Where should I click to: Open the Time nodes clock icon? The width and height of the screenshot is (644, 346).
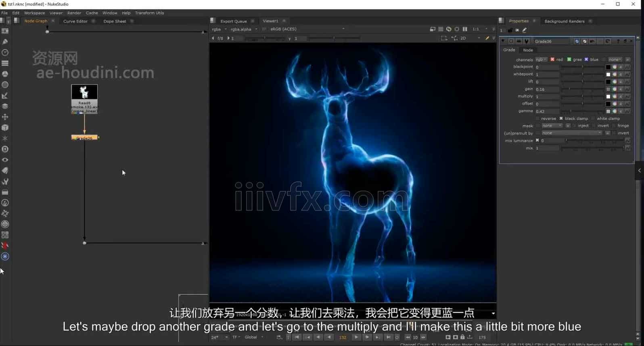(5, 52)
